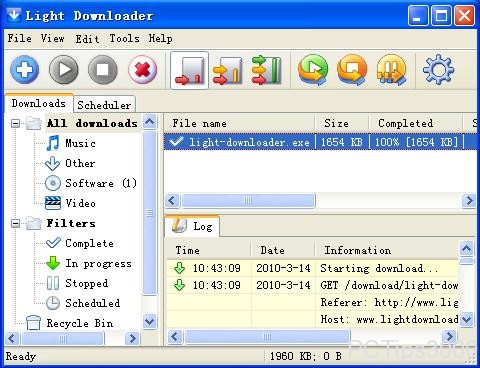Screen dimensions: 480x368
Task: Click the In progress green arrow icon
Action: coord(53,263)
